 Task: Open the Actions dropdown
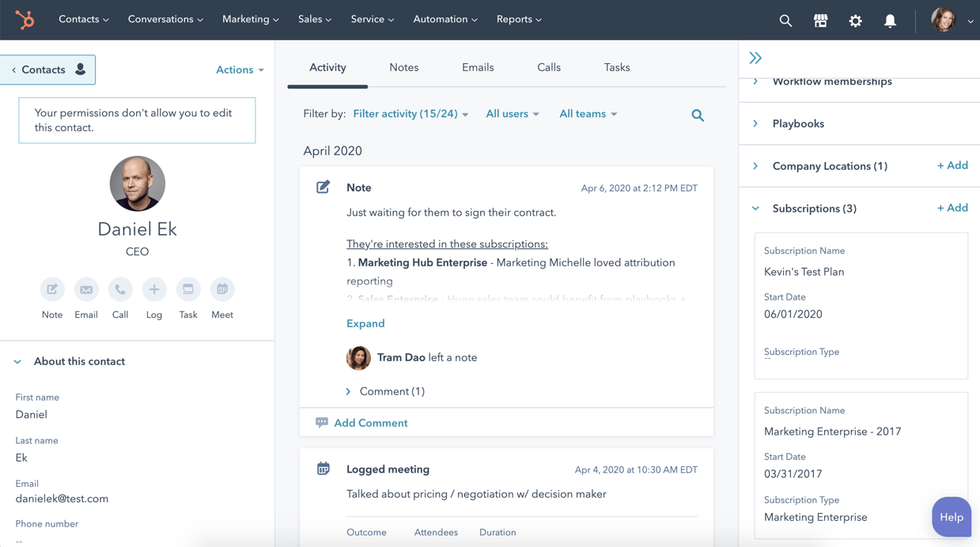click(x=240, y=70)
